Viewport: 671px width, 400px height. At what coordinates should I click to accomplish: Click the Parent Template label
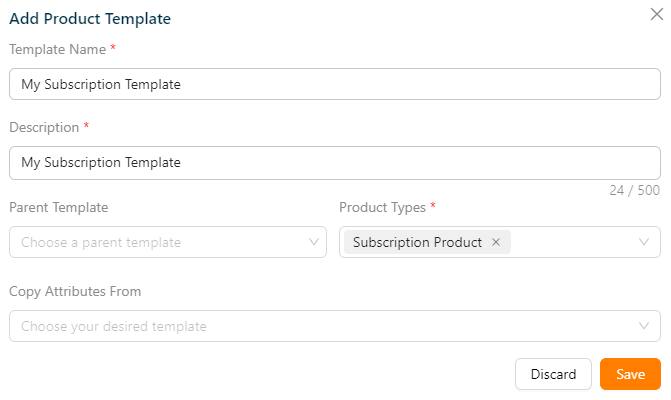[x=58, y=207]
